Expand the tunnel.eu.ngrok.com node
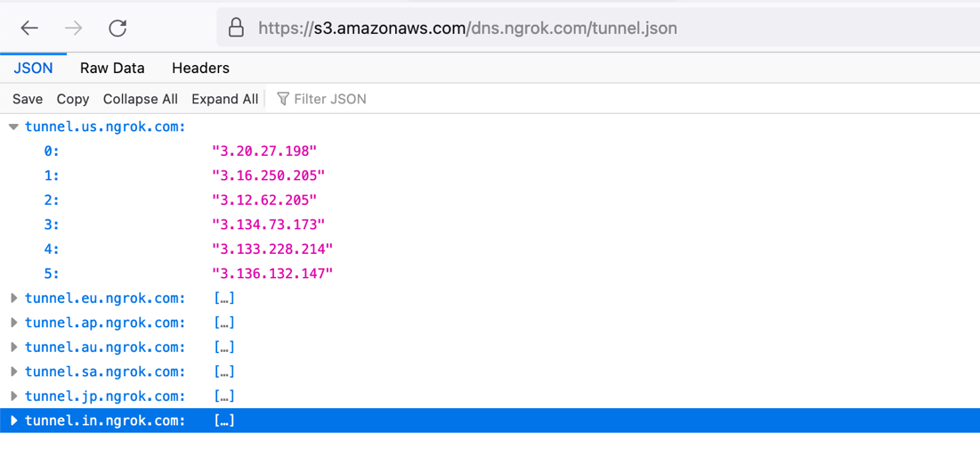The image size is (980, 450). pos(13,299)
